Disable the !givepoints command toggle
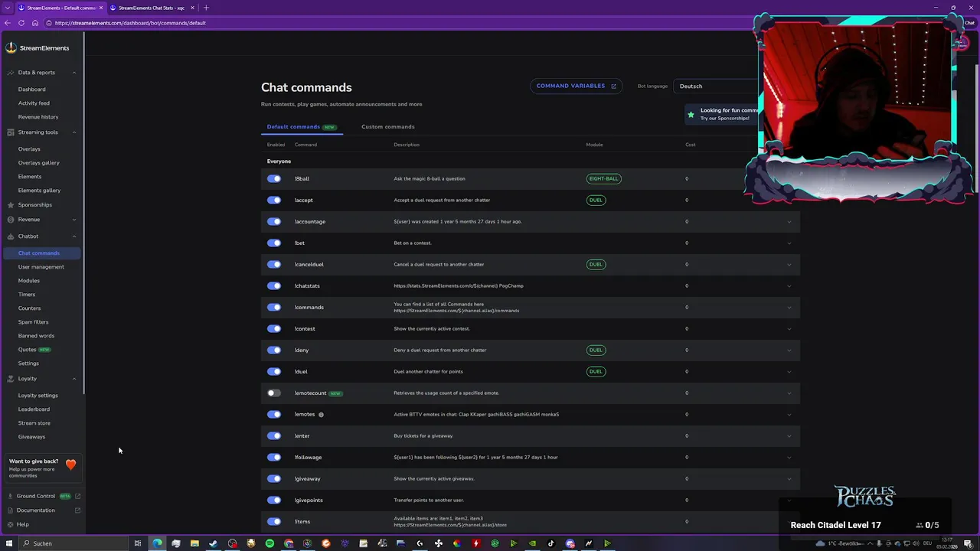Viewport: 980px width, 551px height. tap(274, 500)
